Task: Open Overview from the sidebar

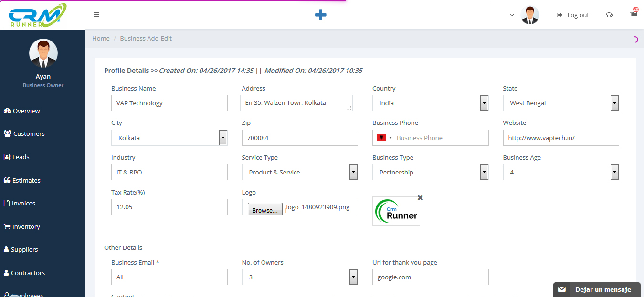Action: pos(25,111)
